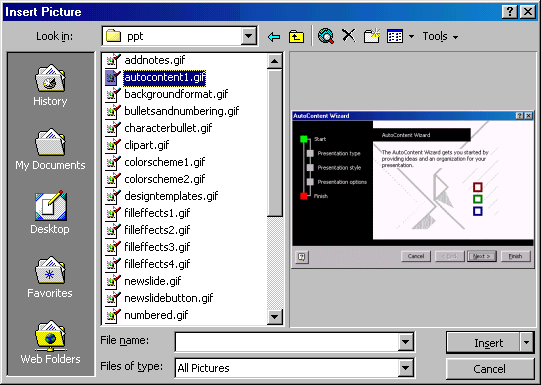Open the Tools menu

440,36
